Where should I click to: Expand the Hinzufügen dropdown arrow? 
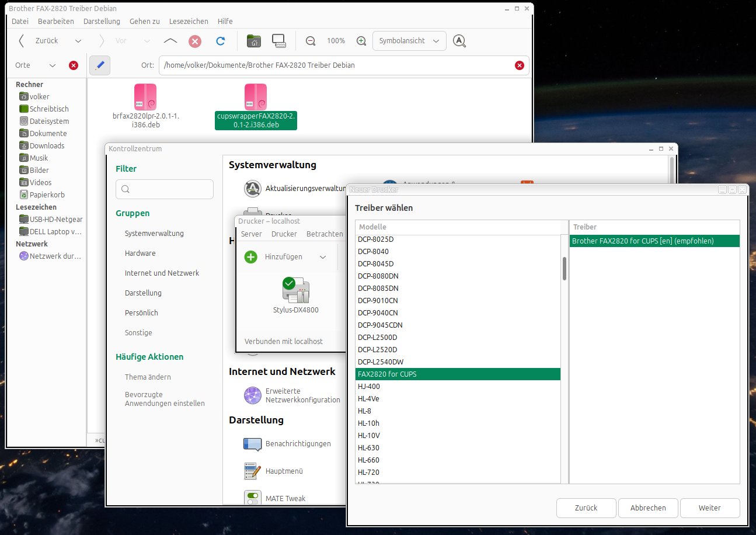click(323, 257)
